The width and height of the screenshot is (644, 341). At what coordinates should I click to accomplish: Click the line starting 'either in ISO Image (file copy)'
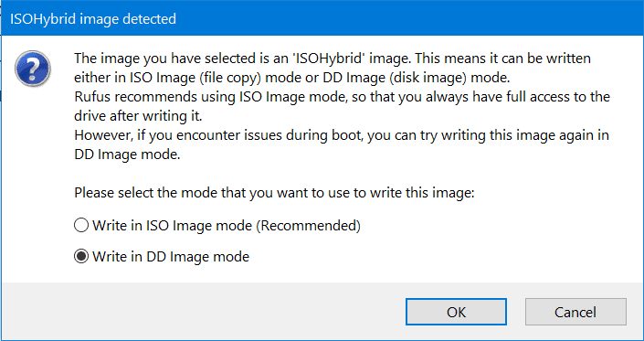coord(291,78)
